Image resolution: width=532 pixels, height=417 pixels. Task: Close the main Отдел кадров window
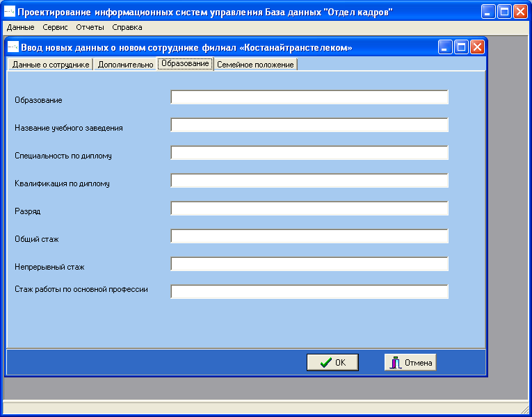520,12
